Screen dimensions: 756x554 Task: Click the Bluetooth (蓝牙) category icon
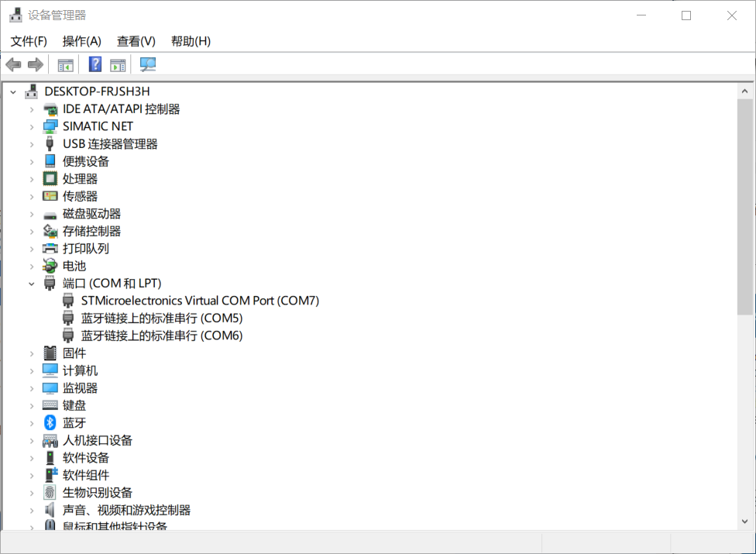click(x=50, y=422)
